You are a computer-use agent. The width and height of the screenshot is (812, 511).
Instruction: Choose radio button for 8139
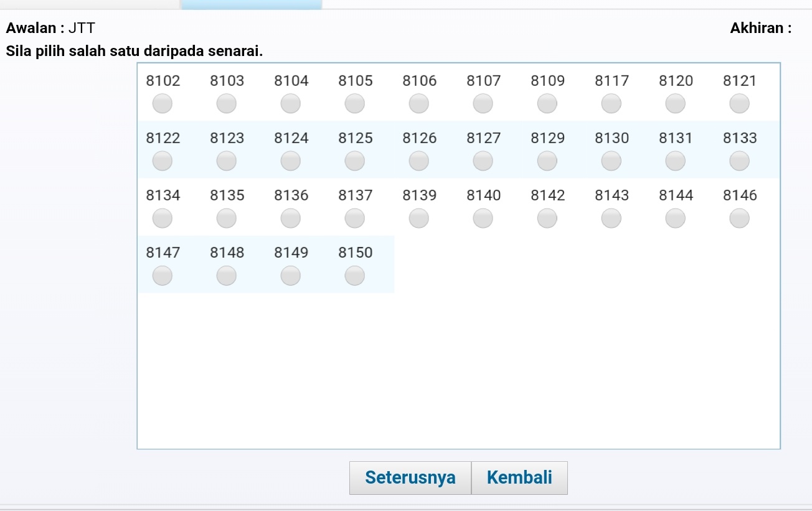[x=418, y=218]
